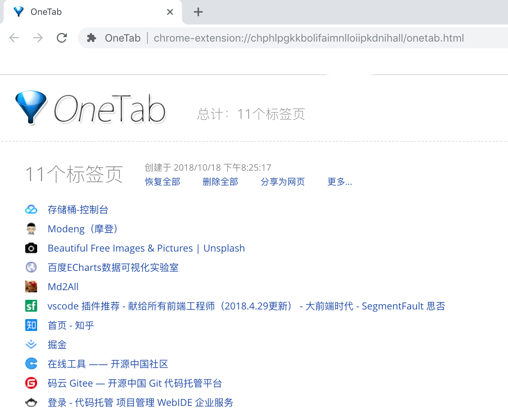Open 百度ECharts数据可视化实验室 link
The image size is (508, 420).
(x=113, y=268)
